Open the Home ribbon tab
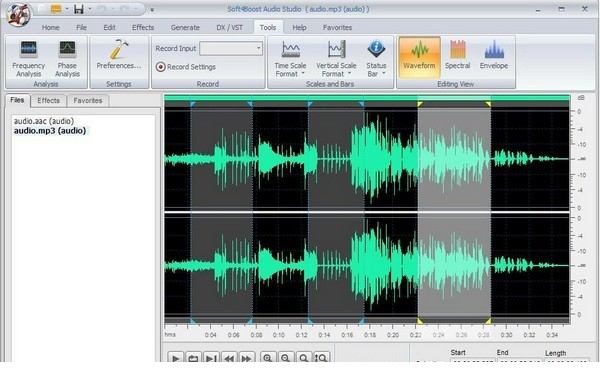 tap(51, 28)
